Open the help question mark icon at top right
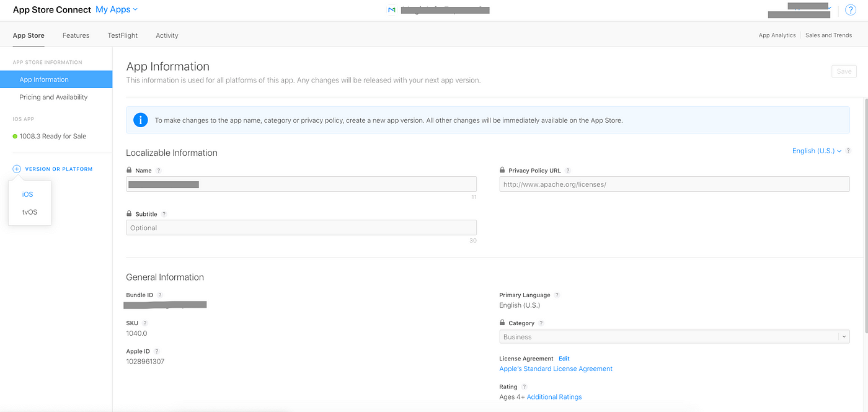This screenshot has height=412, width=868. (850, 10)
